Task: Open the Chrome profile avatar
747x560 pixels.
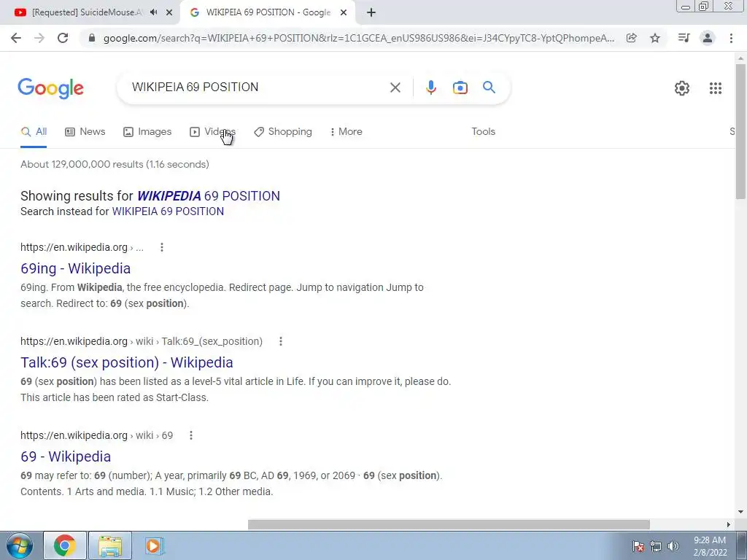Action: click(708, 38)
